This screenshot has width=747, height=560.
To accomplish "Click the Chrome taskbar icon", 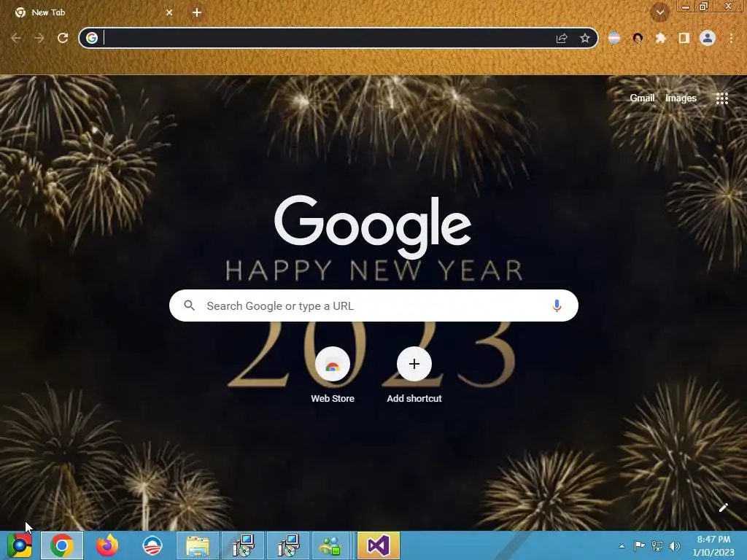I will pos(62,545).
